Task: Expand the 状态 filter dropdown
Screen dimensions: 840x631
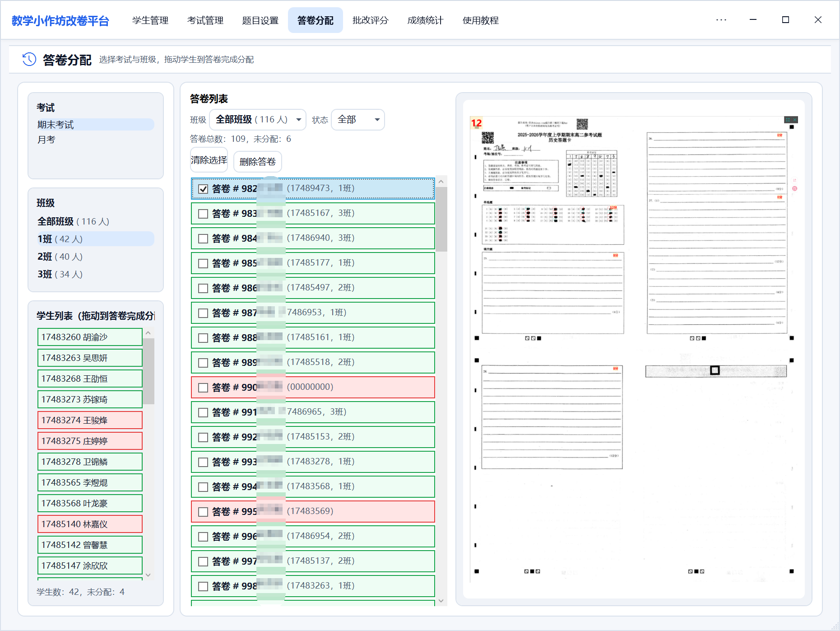Action: pos(357,120)
